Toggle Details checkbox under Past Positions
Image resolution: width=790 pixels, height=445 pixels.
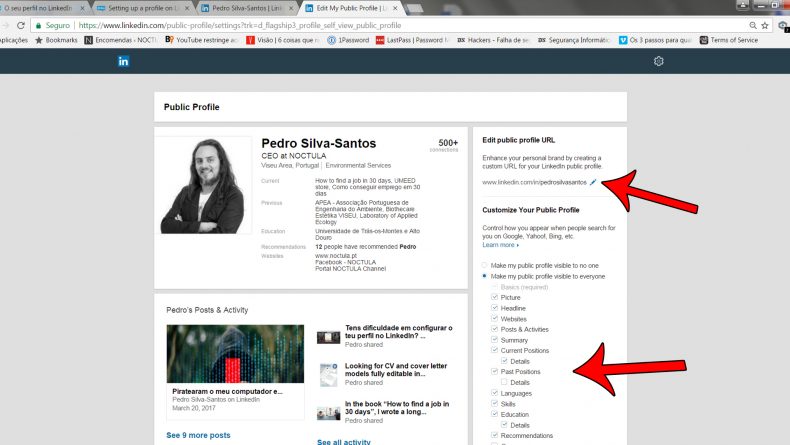504,382
